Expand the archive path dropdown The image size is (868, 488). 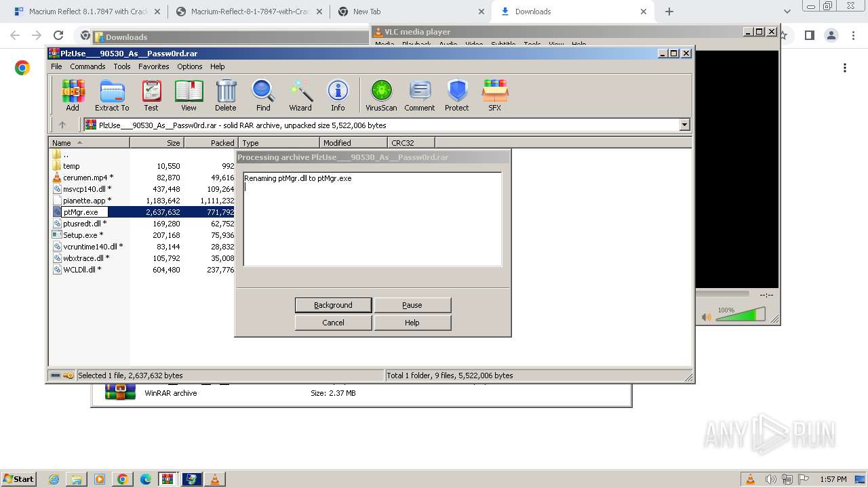(x=684, y=125)
